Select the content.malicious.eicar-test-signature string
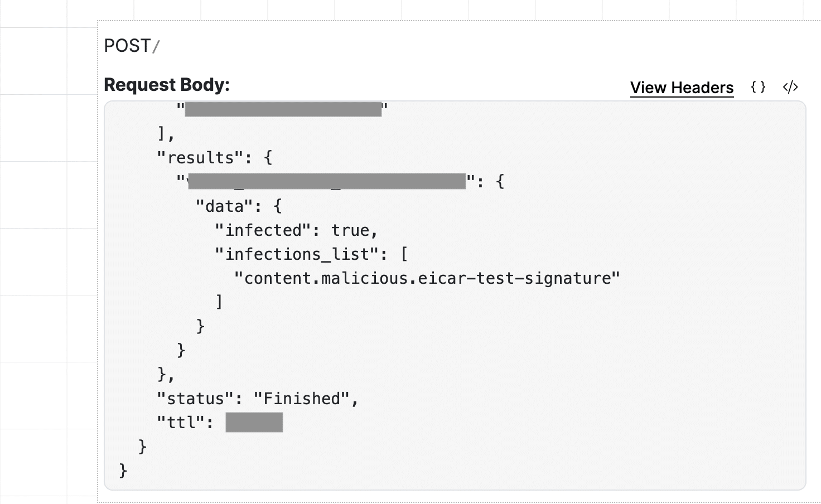Screen dimensions: 821x504 point(427,277)
